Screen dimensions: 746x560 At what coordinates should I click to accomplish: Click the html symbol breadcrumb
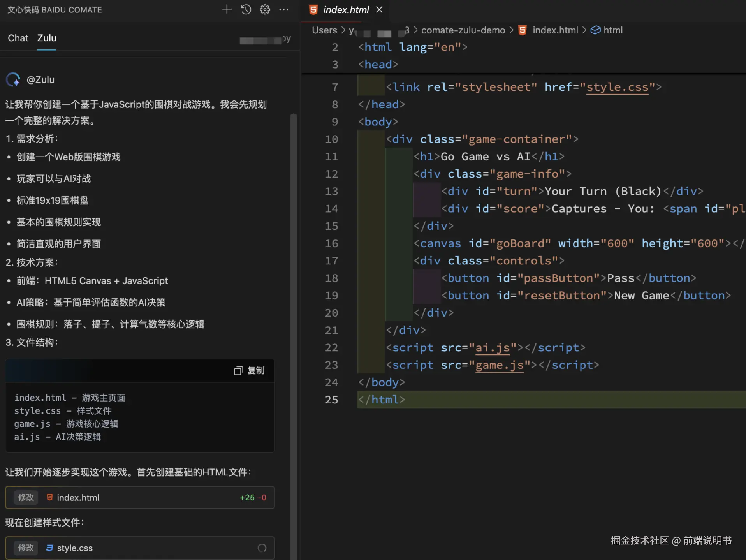tap(613, 30)
